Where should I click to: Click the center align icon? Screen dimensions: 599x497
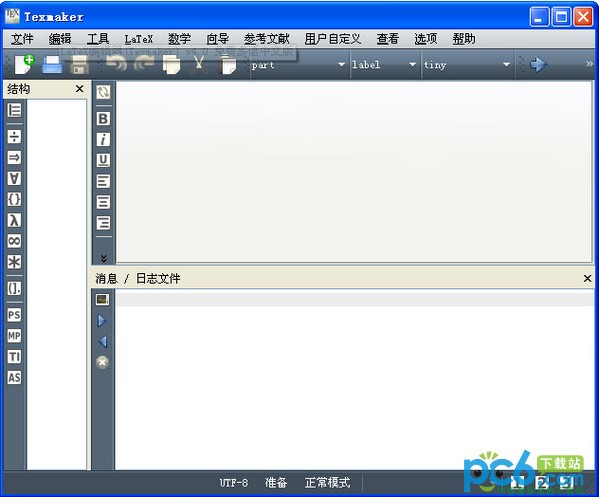tap(103, 202)
